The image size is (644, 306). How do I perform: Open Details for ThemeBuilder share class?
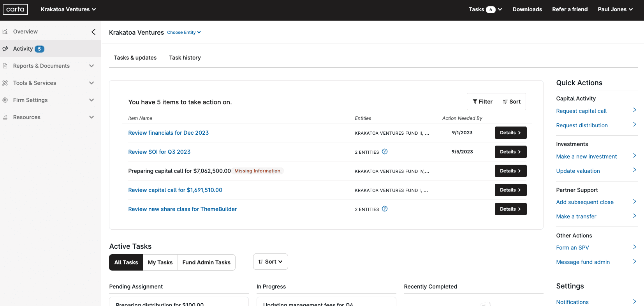point(510,209)
